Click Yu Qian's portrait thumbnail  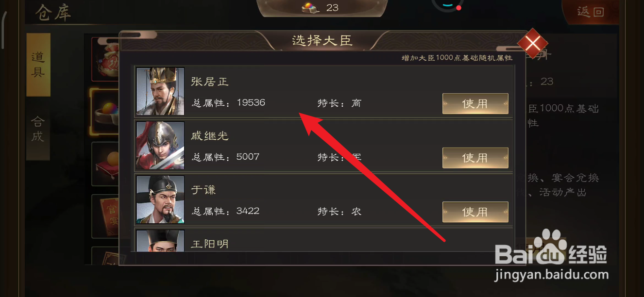coord(160,199)
